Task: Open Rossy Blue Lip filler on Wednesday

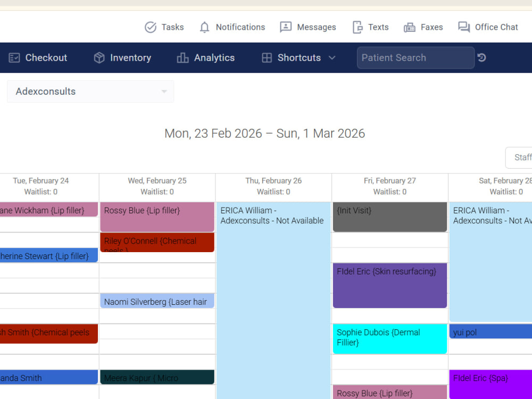Action: [157, 217]
